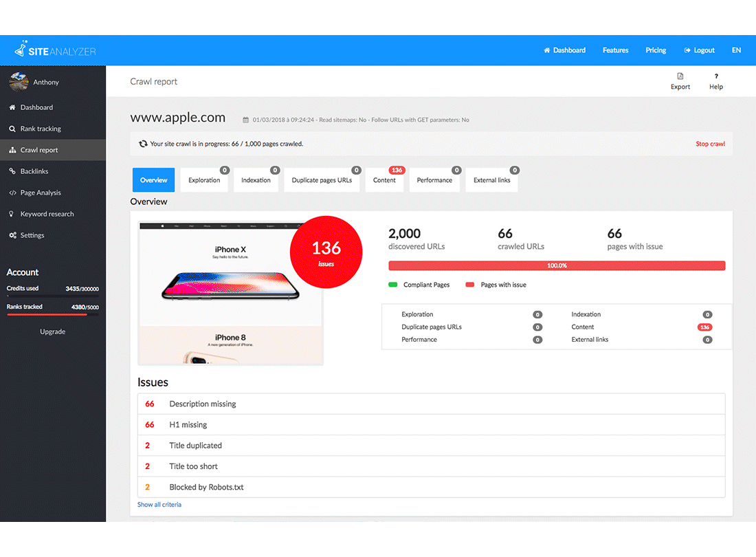Open the External links tab
This screenshot has width=756, height=557.
492,180
